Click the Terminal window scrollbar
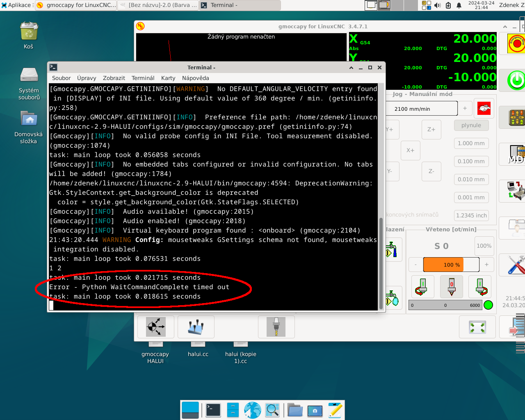 (x=381, y=262)
